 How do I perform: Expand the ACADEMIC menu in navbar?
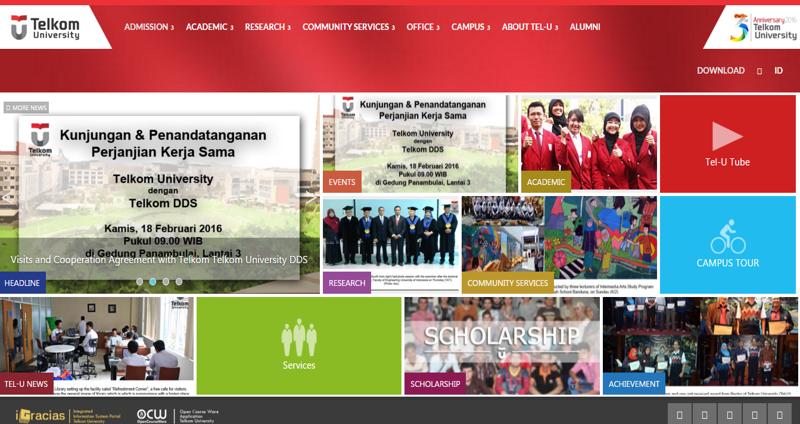click(x=209, y=27)
